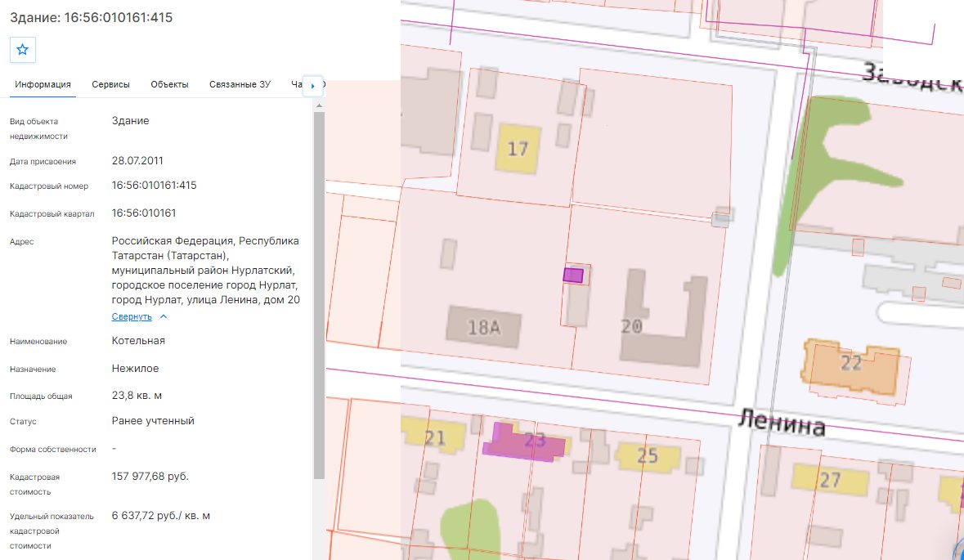This screenshot has height=560, width=964.
Task: Open the Объекты tab
Action: tap(170, 84)
